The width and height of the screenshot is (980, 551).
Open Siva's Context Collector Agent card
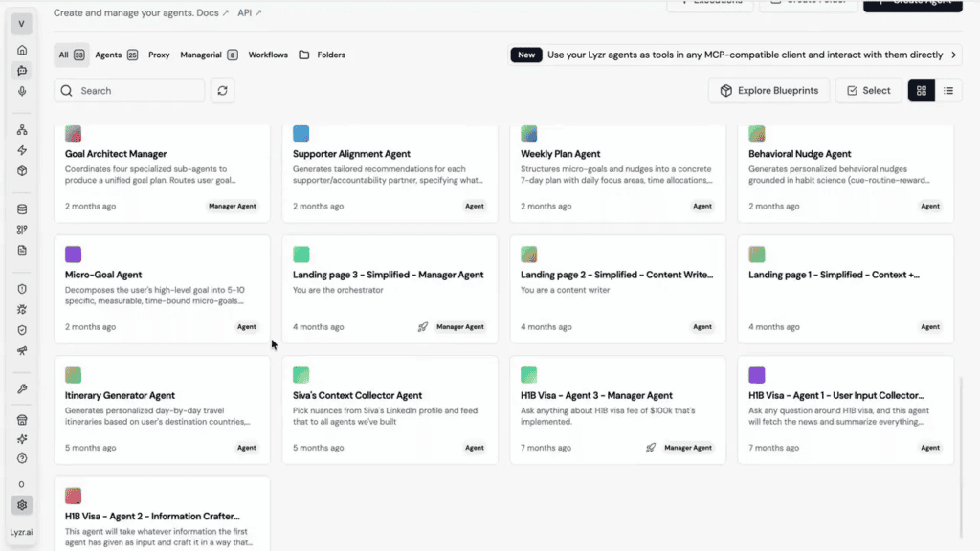[x=390, y=409]
